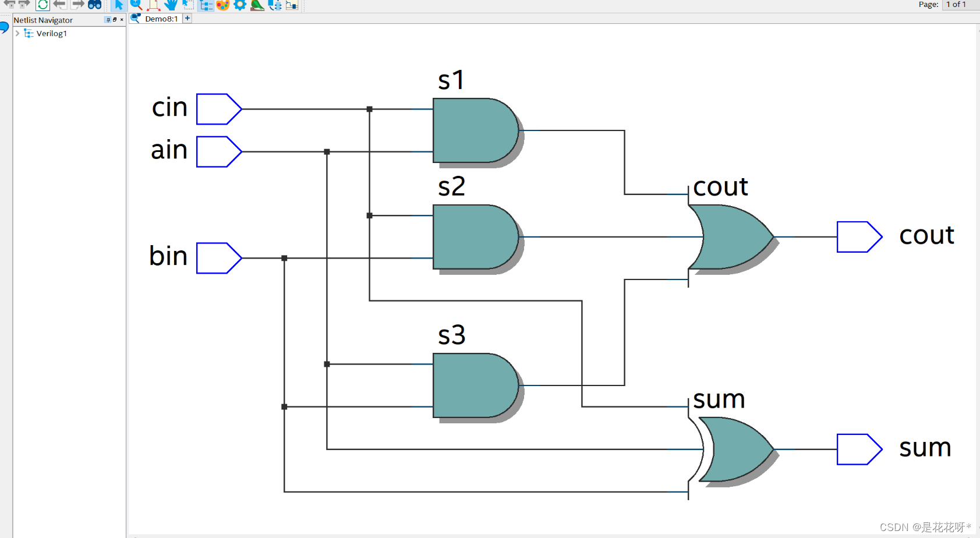Click the blue component connection icon
980x538 pixels.
point(275,5)
